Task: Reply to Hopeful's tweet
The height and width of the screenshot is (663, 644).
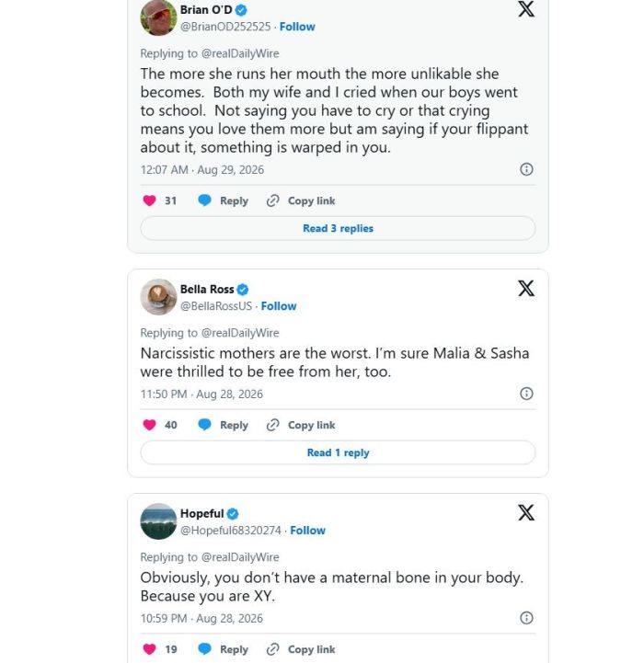Action: [x=223, y=649]
